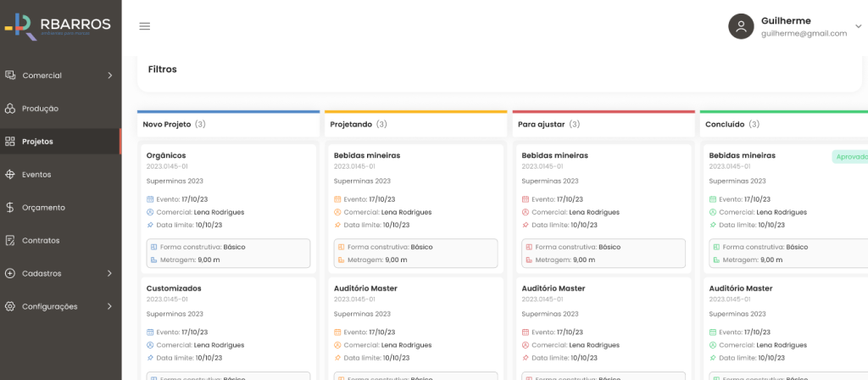Screen dimensions: 868x380
Task: Click the Aprovado status badge
Action: 849,156
